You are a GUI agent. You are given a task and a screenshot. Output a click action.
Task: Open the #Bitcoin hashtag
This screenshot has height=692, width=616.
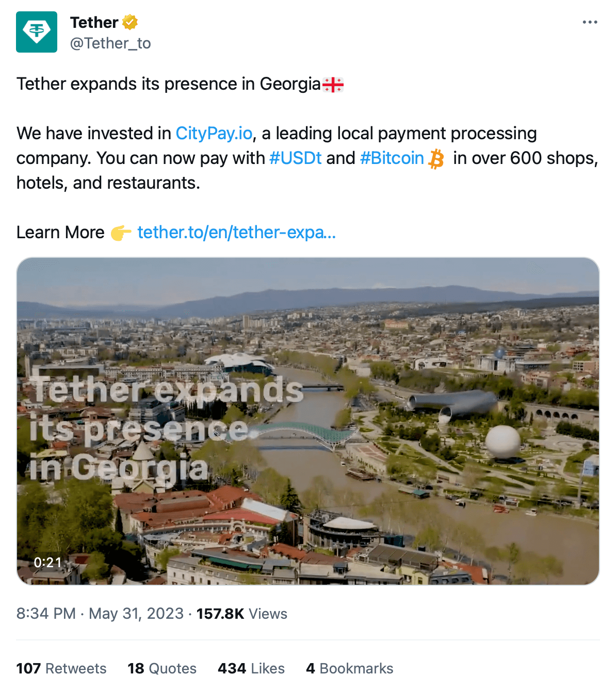(392, 158)
